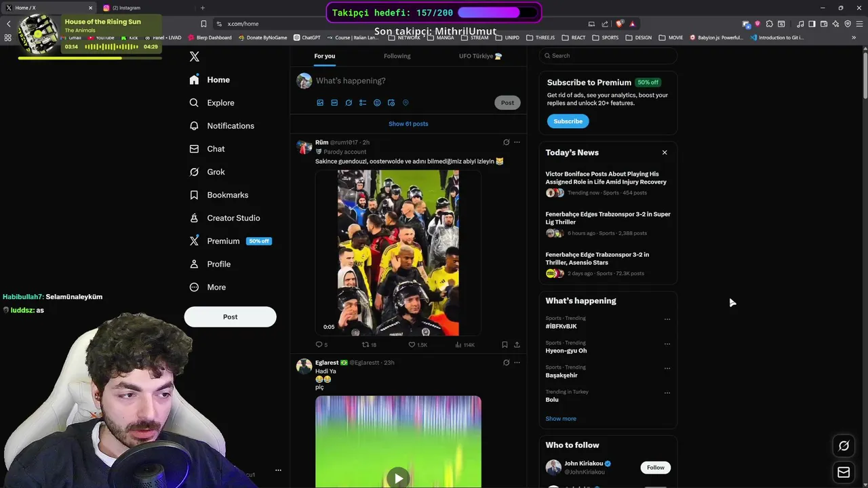This screenshot has width=868, height=488.
Task: Open Bookmarks page
Action: pyautogui.click(x=218, y=195)
